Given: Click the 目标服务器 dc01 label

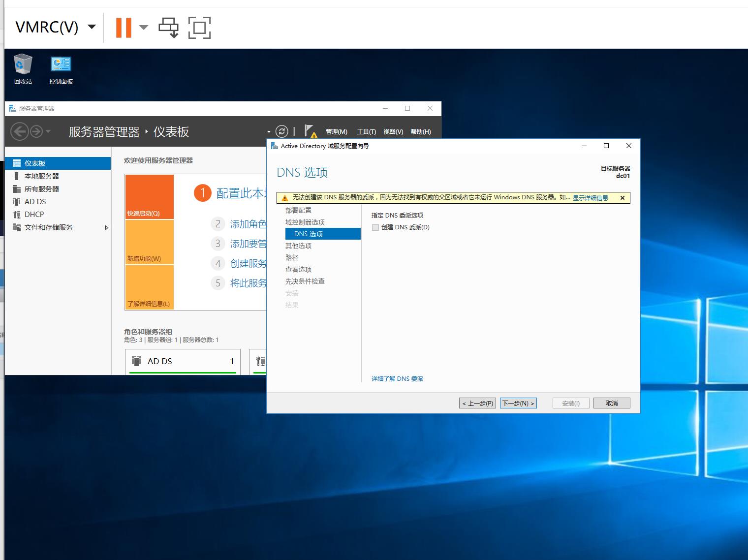Looking at the screenshot, I should click(615, 172).
